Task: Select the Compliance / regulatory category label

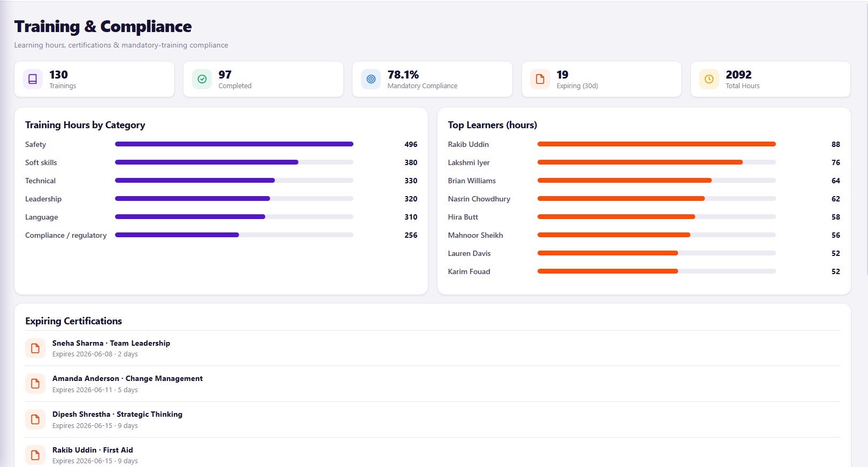Action: tap(66, 235)
